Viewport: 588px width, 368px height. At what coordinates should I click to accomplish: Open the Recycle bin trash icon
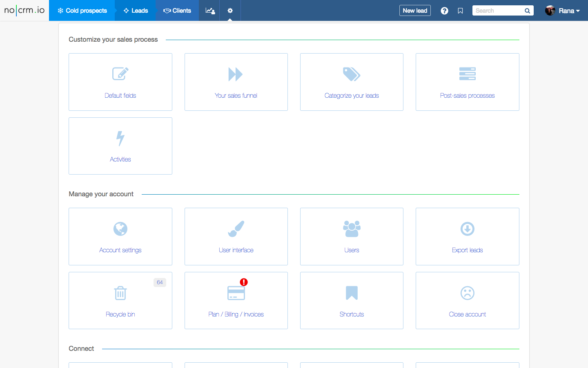coord(120,293)
